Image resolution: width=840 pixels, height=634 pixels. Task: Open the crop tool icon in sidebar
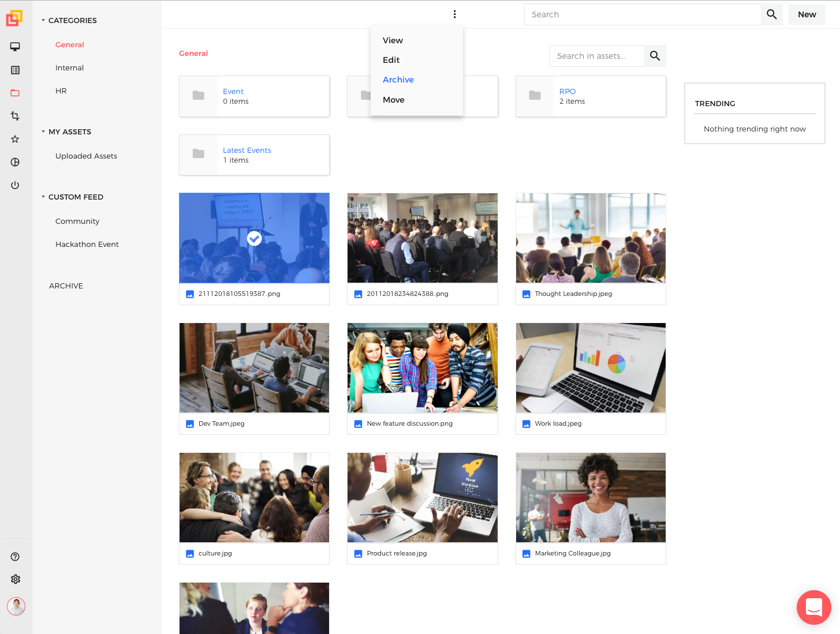(x=15, y=116)
